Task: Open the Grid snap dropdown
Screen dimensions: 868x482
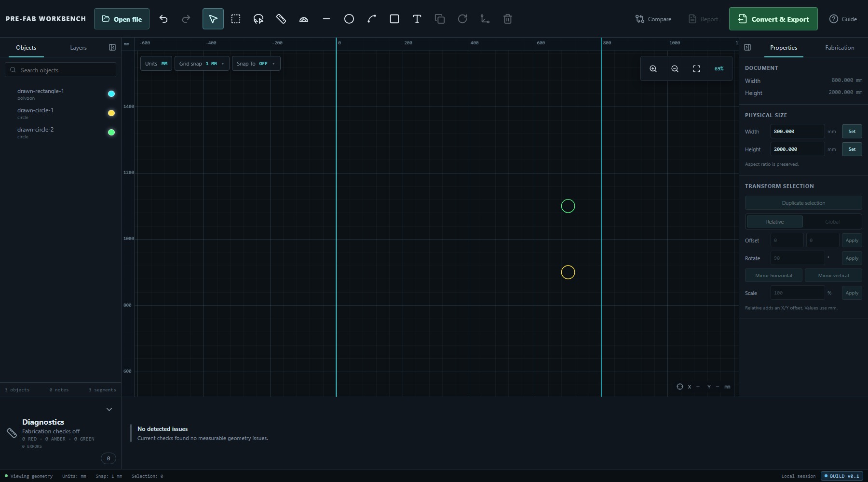Action: 202,64
